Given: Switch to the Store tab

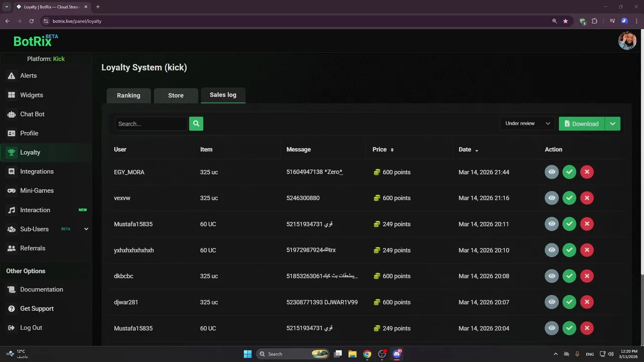Looking at the screenshot, I should click(176, 96).
